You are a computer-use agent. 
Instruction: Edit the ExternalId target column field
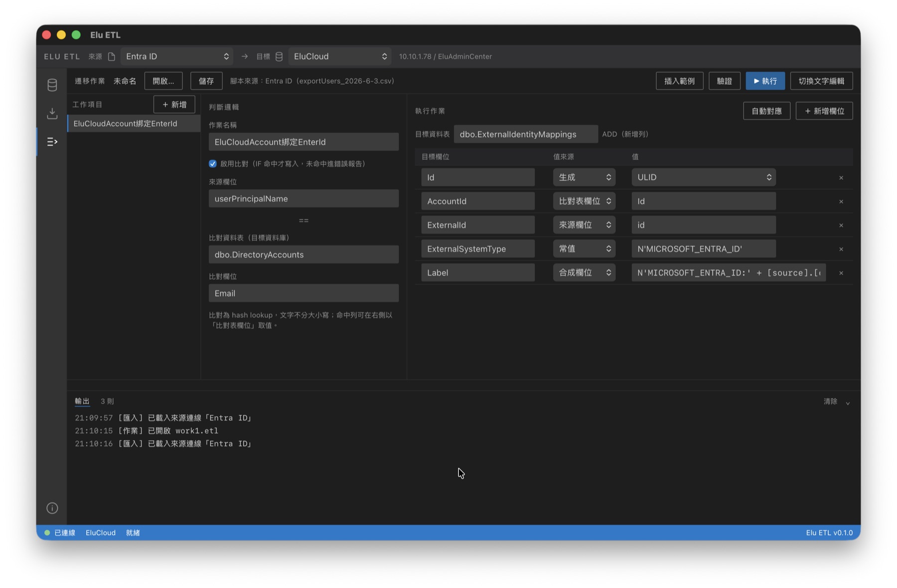(x=478, y=225)
